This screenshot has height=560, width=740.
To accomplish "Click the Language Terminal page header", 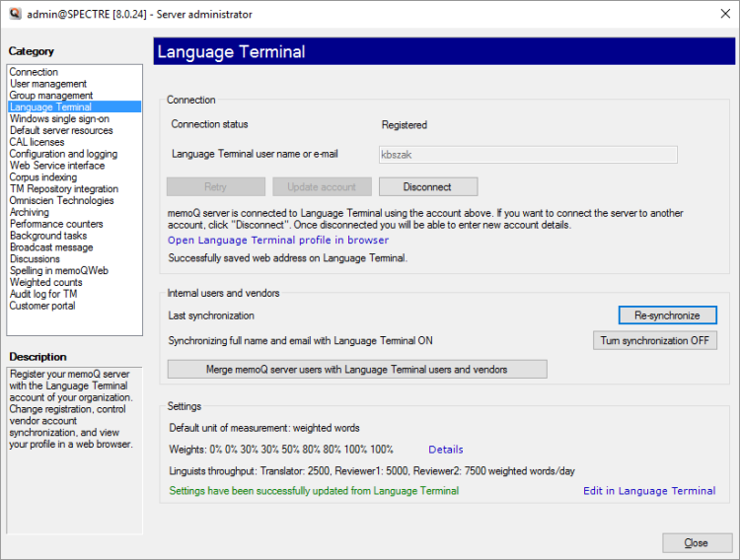I will 444,51.
